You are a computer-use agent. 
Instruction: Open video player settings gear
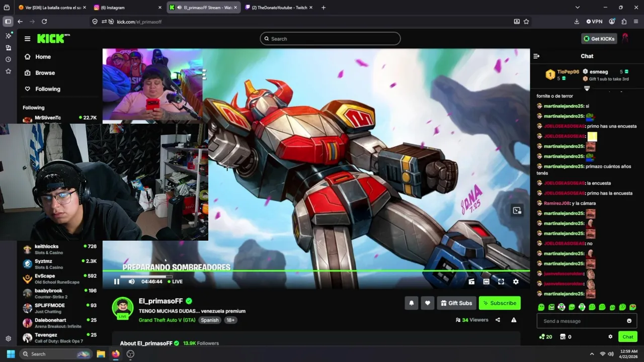(516, 282)
